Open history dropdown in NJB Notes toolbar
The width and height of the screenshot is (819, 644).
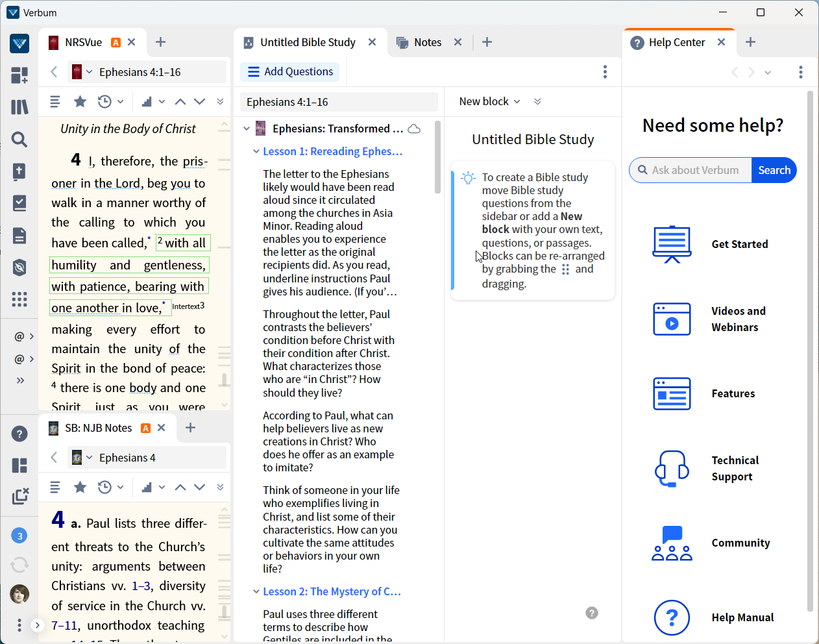[110, 487]
